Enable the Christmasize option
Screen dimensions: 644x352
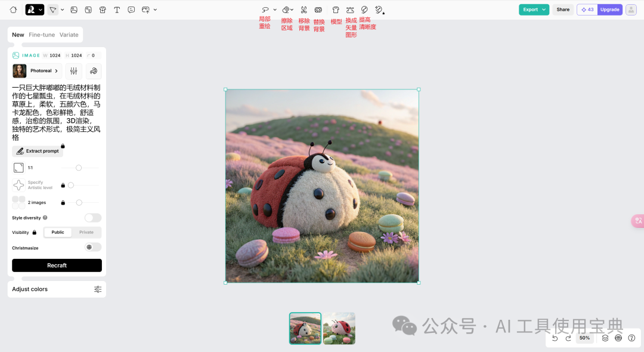(92, 247)
